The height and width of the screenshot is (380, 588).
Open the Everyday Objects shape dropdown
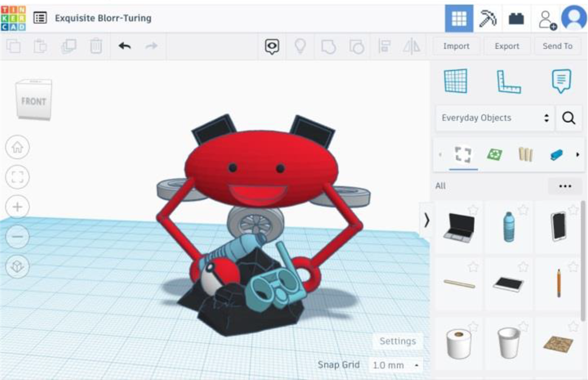[495, 118]
